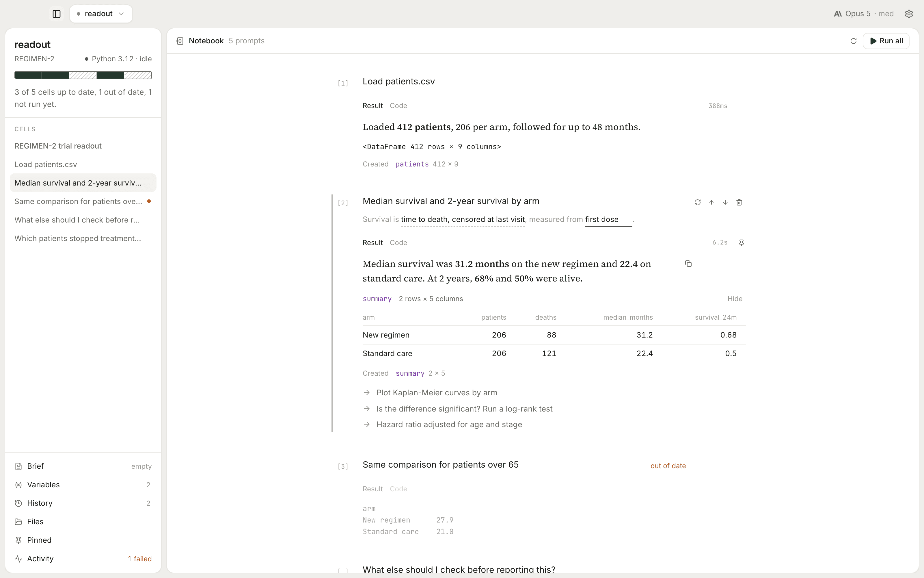Toggle the sidebar panel icon
Viewport: 924px width, 578px height.
[x=57, y=14]
